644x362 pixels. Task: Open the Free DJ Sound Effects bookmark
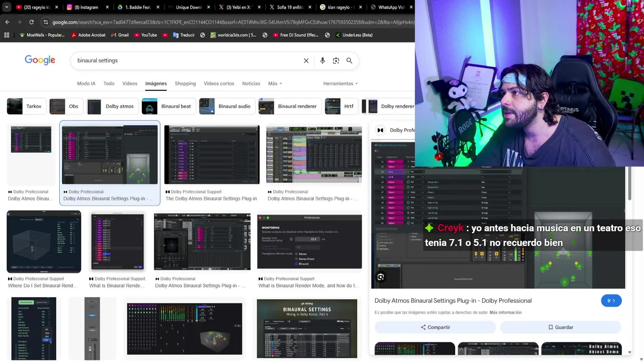[296, 35]
